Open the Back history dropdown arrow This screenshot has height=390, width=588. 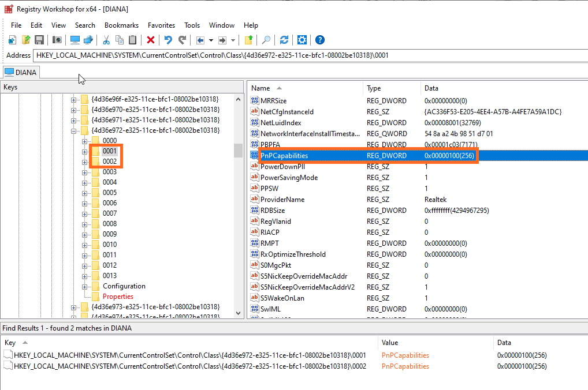pos(211,40)
